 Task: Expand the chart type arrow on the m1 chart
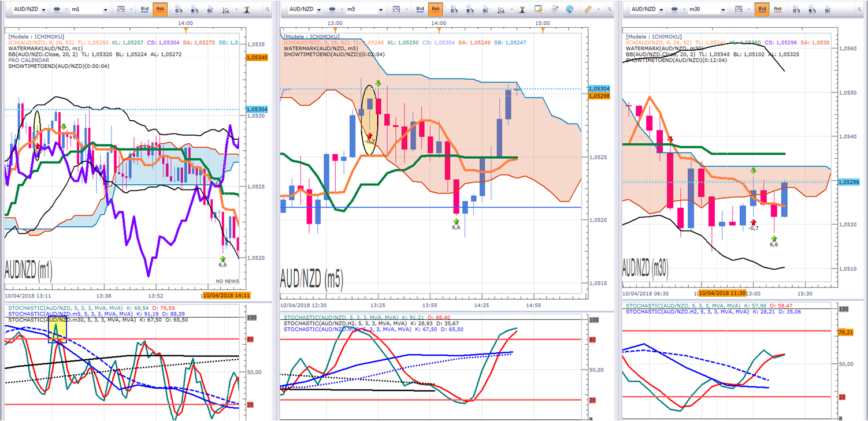click(x=130, y=9)
